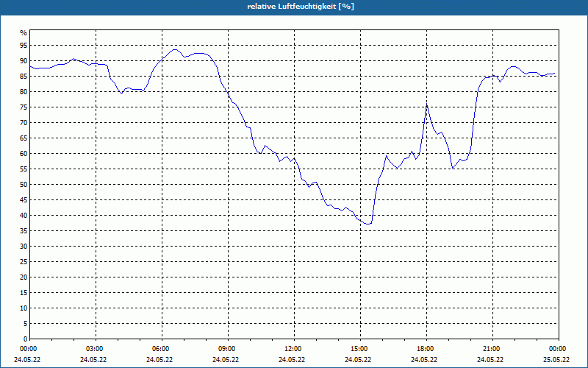Click the 24.05.22 date beneath 12:00

tap(292, 360)
